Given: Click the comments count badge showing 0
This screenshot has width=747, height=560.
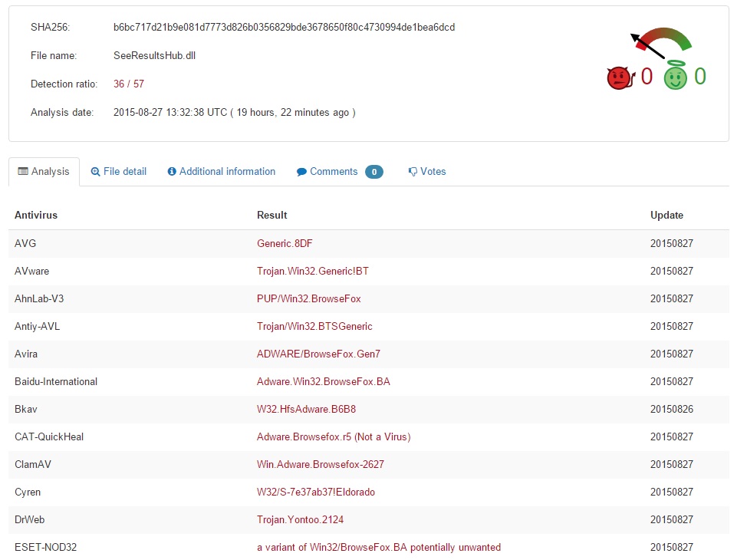Looking at the screenshot, I should pyautogui.click(x=374, y=172).
